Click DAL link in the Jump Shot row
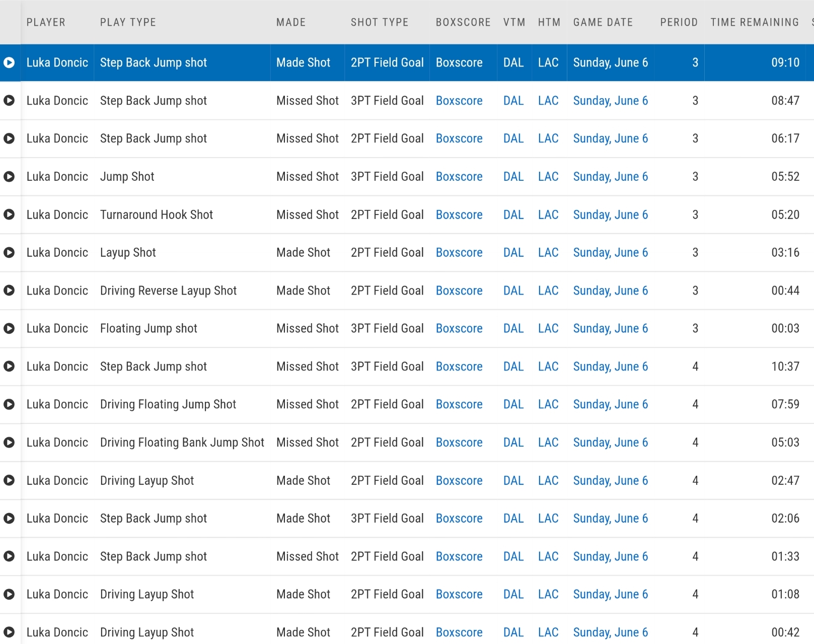Viewport: 814px width, 644px height. (x=513, y=177)
